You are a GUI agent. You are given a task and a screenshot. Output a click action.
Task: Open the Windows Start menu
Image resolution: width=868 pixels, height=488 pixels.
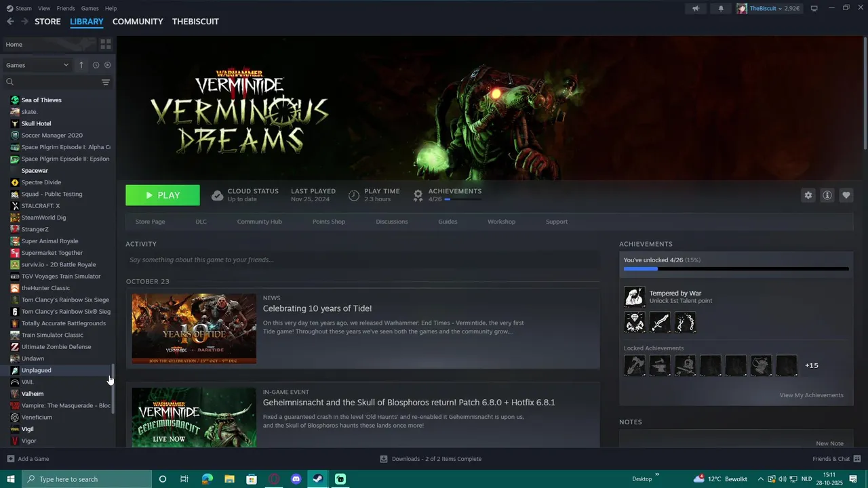11,479
